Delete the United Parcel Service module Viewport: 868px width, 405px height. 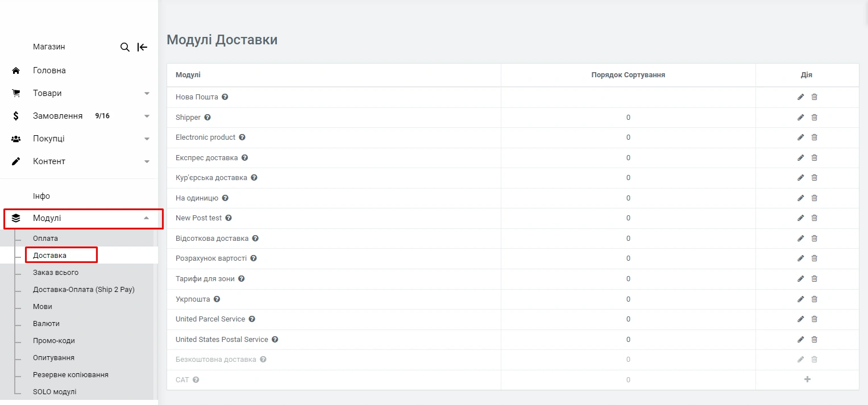(814, 319)
